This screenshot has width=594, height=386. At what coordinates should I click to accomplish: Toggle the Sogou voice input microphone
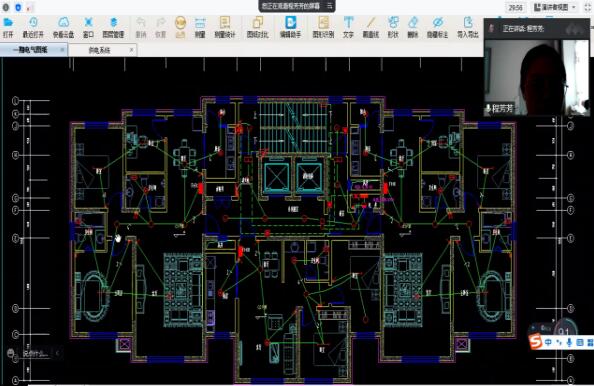point(569,342)
